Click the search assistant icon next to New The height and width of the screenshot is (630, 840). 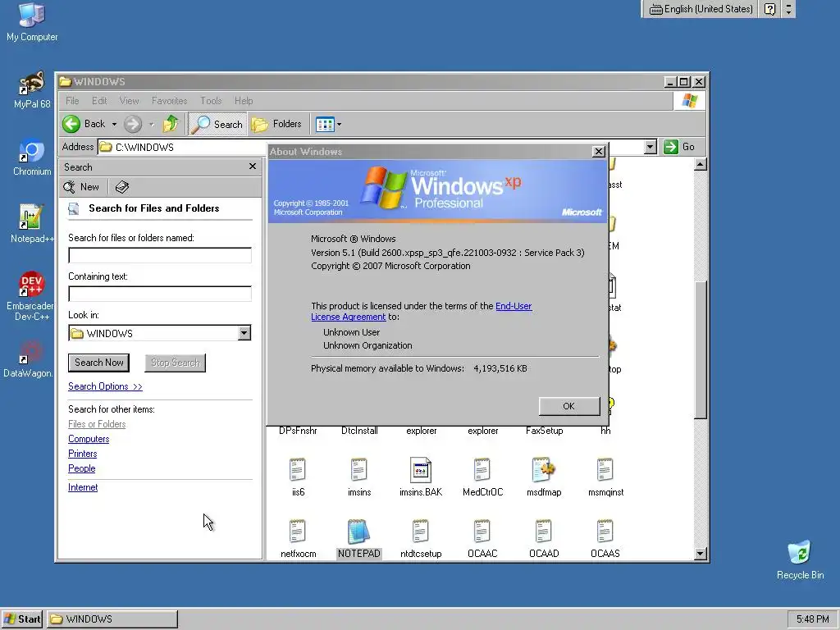coord(122,187)
